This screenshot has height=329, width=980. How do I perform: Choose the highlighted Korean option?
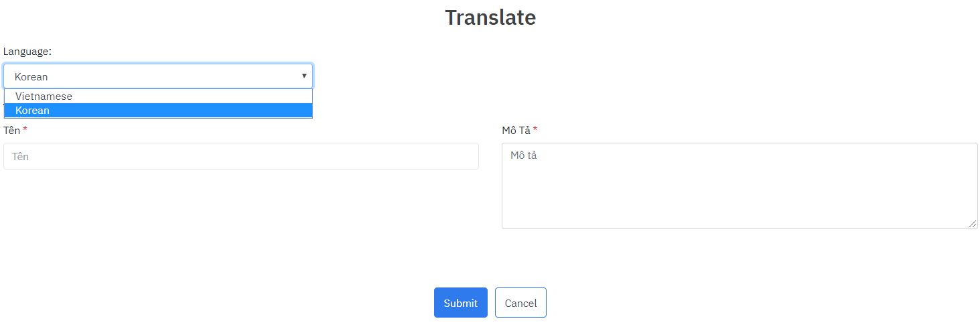[x=33, y=111]
